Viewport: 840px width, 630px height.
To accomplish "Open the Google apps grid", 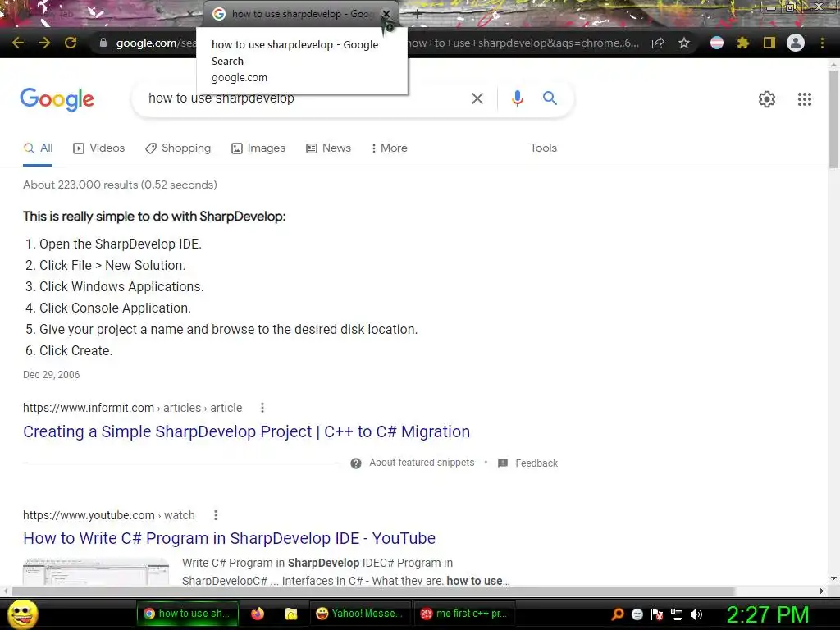I will pos(804,99).
